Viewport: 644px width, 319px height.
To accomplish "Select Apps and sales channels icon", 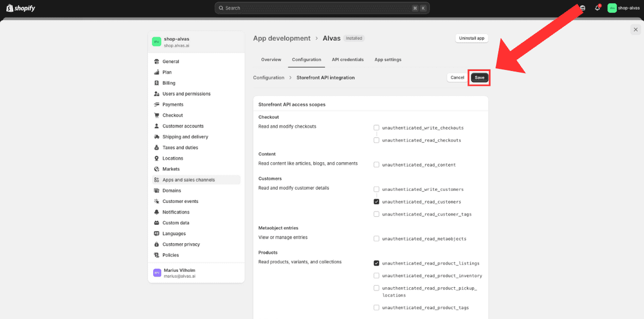I will [157, 180].
